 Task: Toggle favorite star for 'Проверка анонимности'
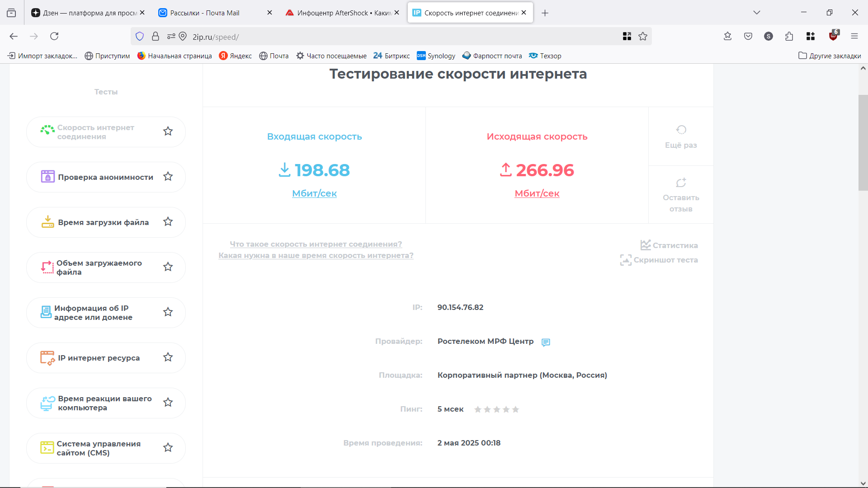pos(168,177)
